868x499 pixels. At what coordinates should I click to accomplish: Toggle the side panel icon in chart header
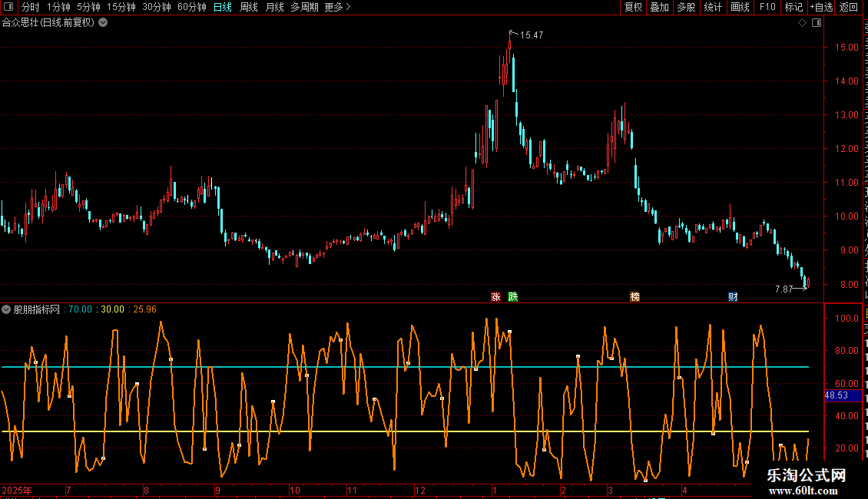tap(817, 23)
